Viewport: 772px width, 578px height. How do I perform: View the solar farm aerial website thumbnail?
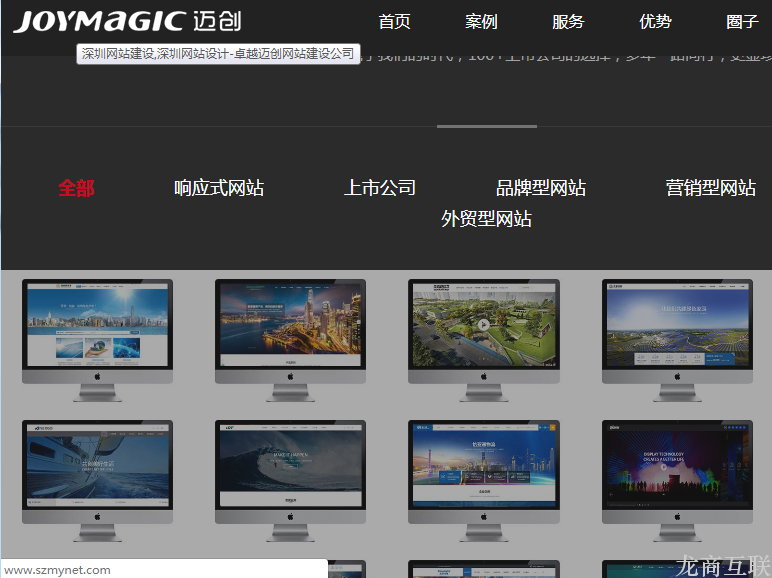click(677, 326)
